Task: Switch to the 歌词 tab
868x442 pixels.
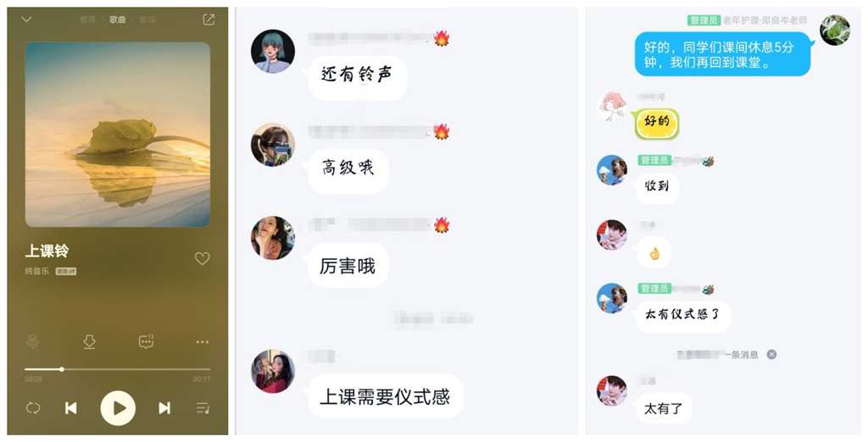Action: [x=147, y=19]
